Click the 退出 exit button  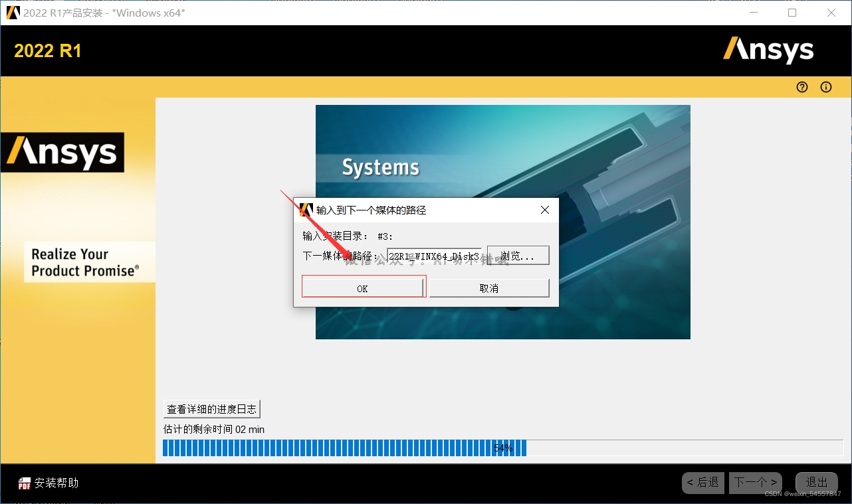click(817, 483)
